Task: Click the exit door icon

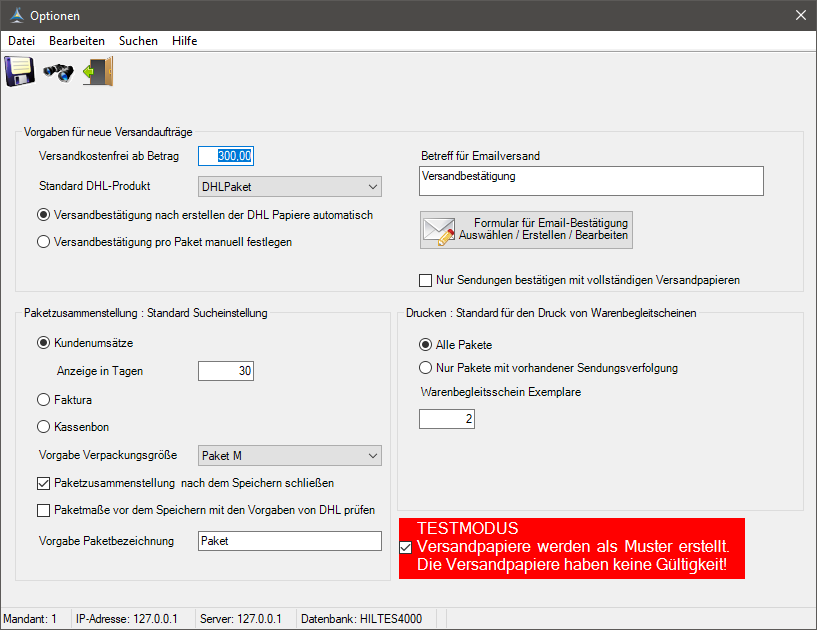Action: 98,72
